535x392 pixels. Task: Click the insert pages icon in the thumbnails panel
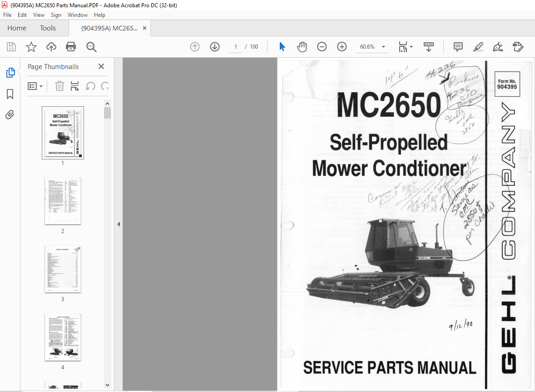click(75, 86)
